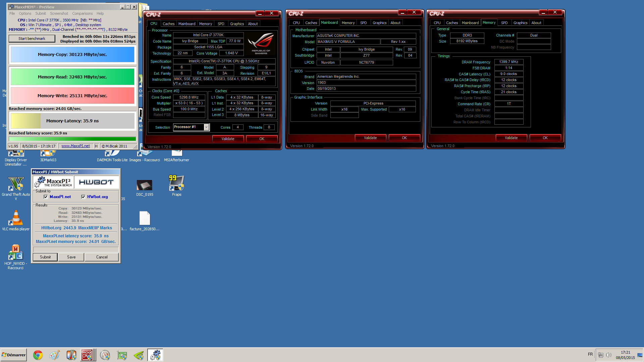Screen dimensions: 644x362
Task: Select the MaxxMEM gears taskbar button
Action: click(x=155, y=355)
